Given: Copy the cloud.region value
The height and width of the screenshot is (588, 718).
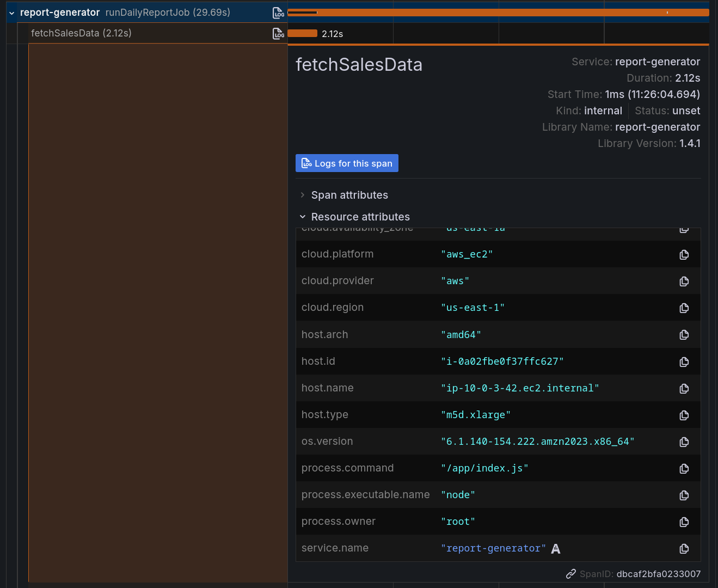Looking at the screenshot, I should pyautogui.click(x=684, y=308).
